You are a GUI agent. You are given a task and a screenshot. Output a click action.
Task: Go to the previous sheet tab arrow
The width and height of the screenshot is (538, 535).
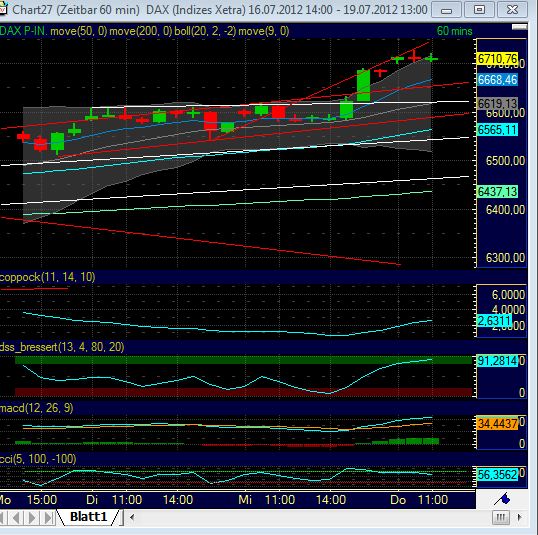[x=16, y=517]
